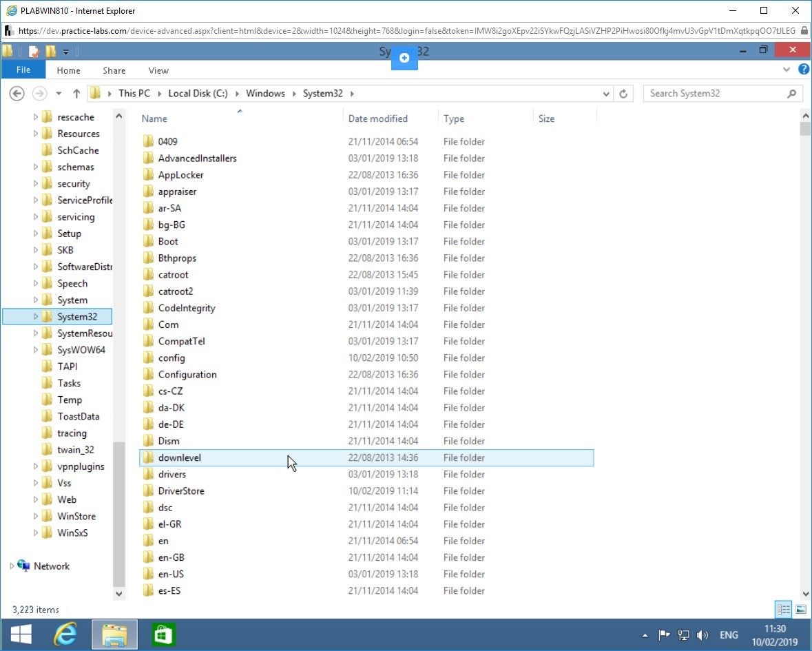Click the arrow after Windows in the address bar
812x651 pixels.
point(294,94)
